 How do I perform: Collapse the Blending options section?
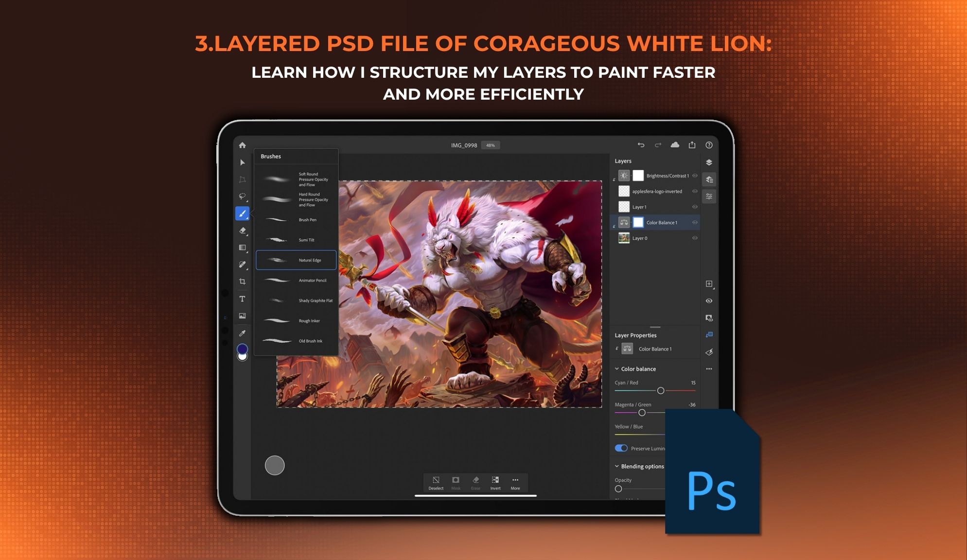(617, 466)
